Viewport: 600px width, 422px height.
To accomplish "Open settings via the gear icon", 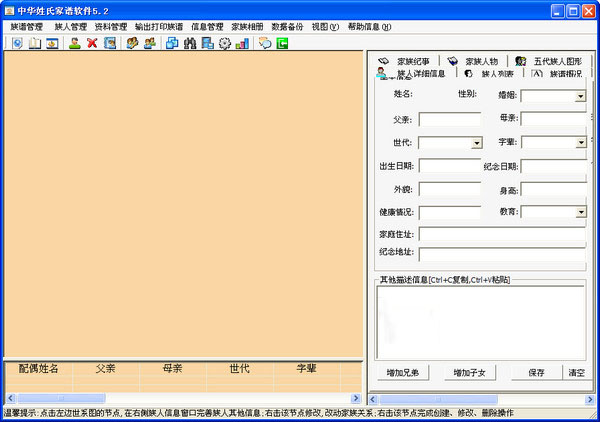I will click(225, 43).
